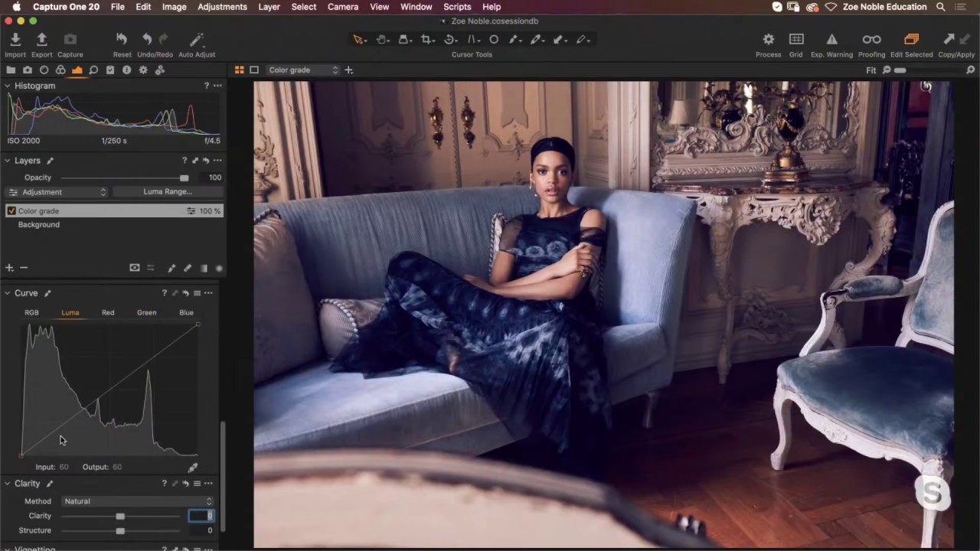This screenshot has width=980, height=551.
Task: Collapse the Layers panel
Action: click(8, 161)
